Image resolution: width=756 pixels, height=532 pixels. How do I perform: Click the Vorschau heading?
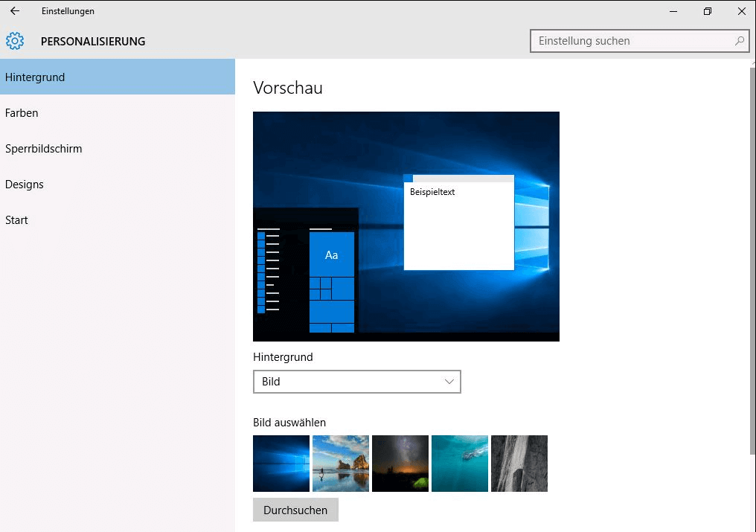(288, 88)
